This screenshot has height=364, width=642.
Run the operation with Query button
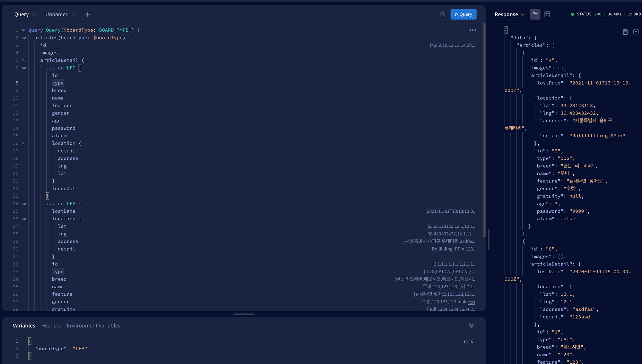[x=463, y=14]
